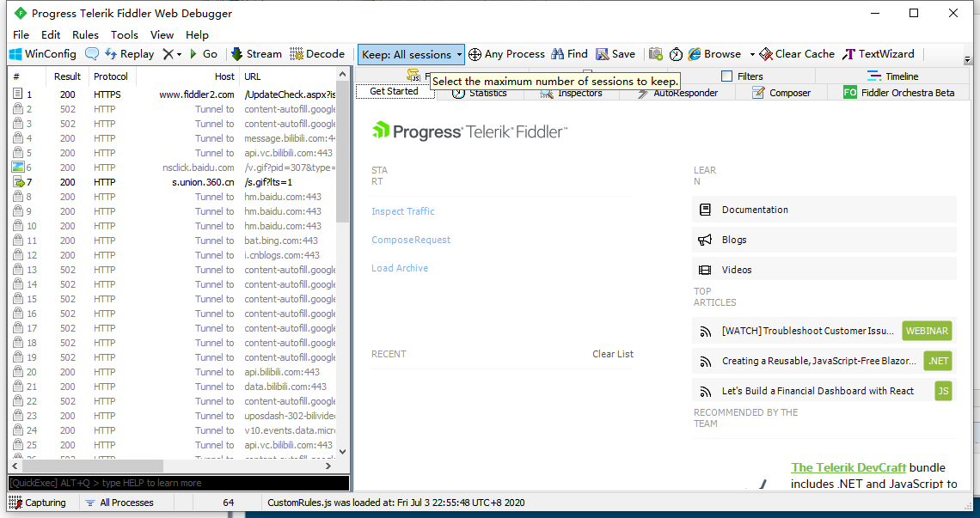The height and width of the screenshot is (518, 980).
Task: Click the QuickExec command input box
Action: pos(178,483)
